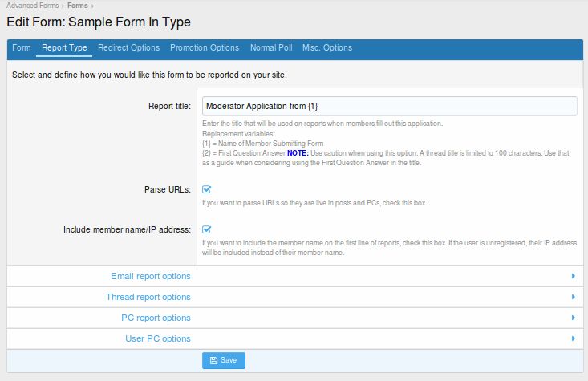
Task: Go to Promotion Options tab
Action: [205, 48]
